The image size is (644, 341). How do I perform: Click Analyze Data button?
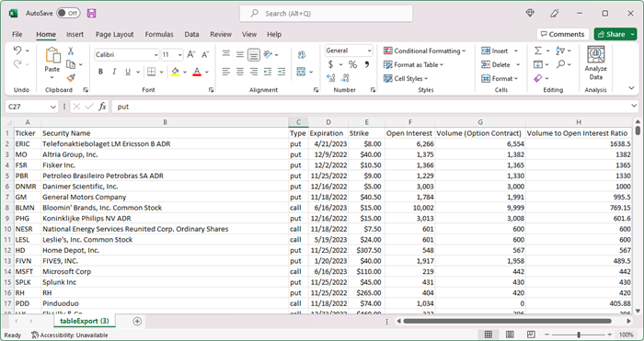[x=595, y=63]
